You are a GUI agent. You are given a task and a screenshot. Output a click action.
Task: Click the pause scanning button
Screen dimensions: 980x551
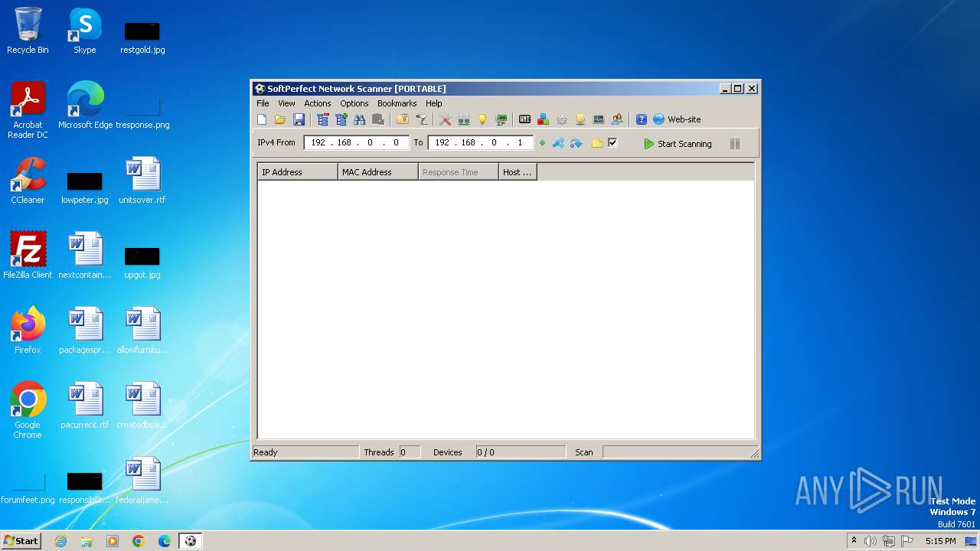coord(735,144)
